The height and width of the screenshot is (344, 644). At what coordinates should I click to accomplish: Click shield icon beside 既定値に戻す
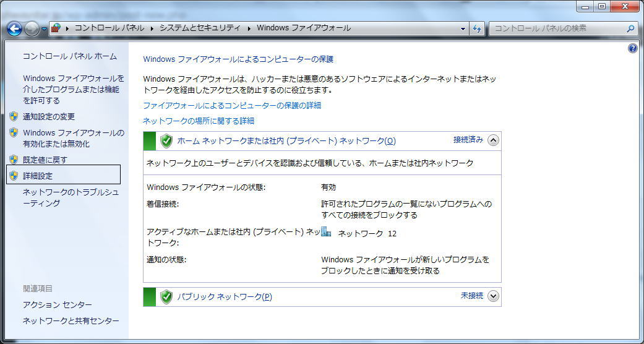coord(14,160)
